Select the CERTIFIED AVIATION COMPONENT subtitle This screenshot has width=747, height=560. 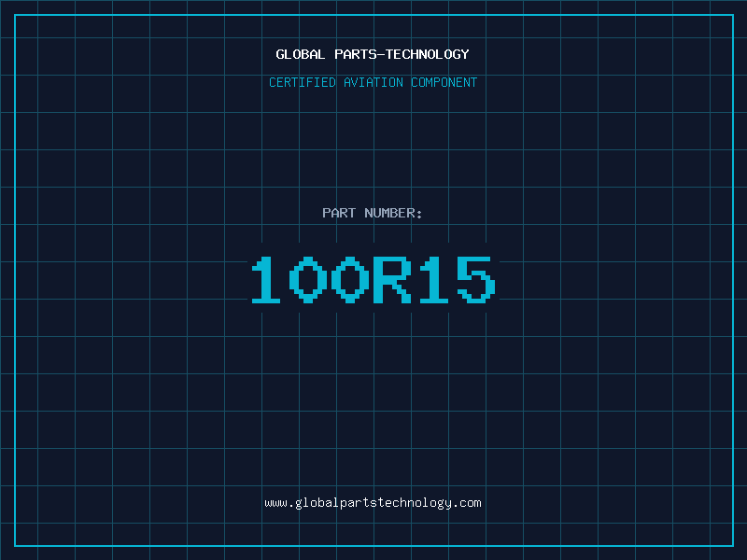click(373, 82)
